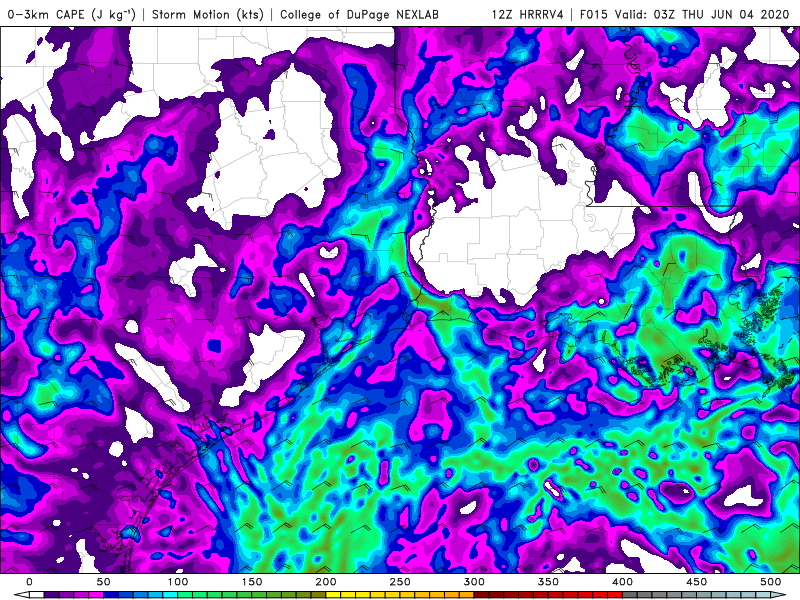The image size is (800, 600).
Task: Click the '250' label on the color scale
Action: click(400, 582)
